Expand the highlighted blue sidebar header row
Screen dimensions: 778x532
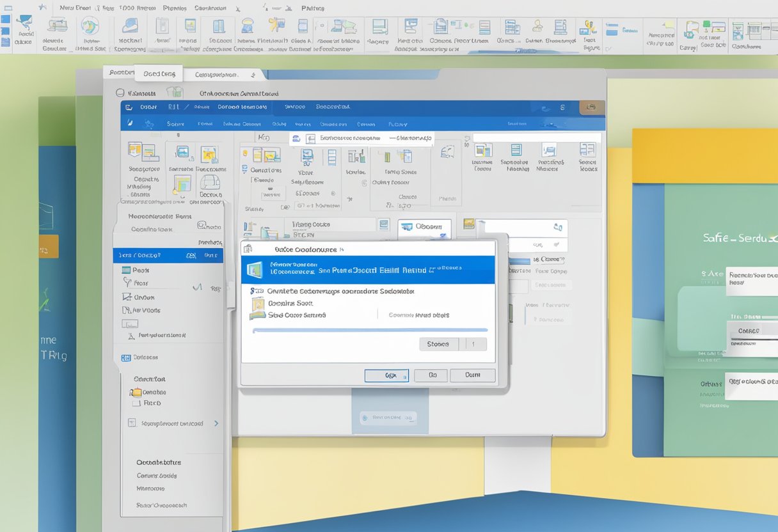tap(168, 255)
